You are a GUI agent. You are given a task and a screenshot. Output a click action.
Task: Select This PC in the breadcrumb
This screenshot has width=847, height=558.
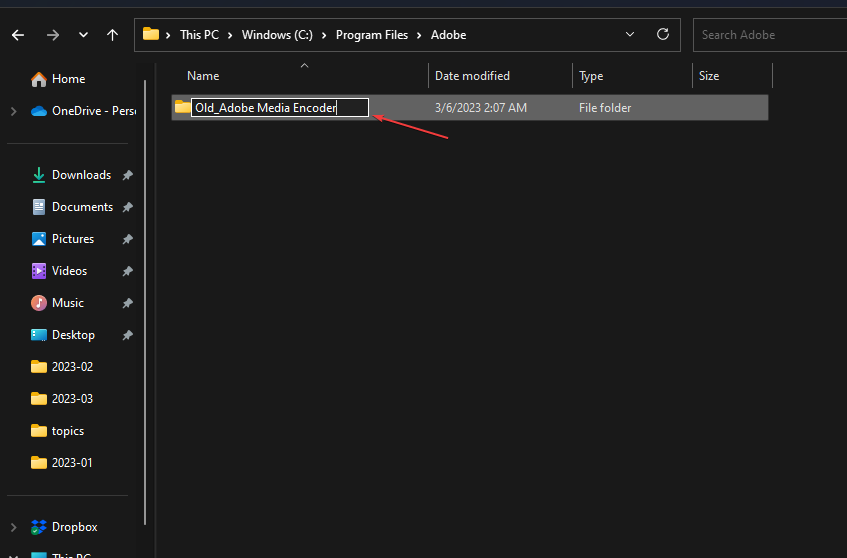[199, 35]
